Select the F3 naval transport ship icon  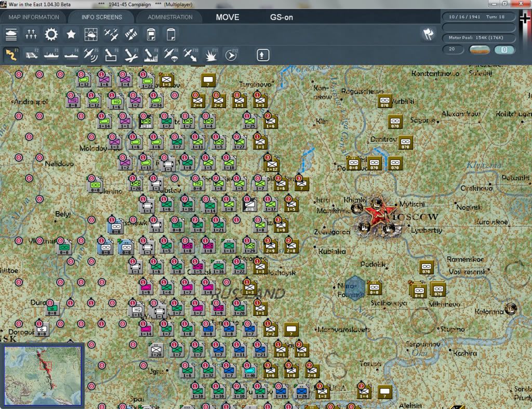(x=51, y=55)
